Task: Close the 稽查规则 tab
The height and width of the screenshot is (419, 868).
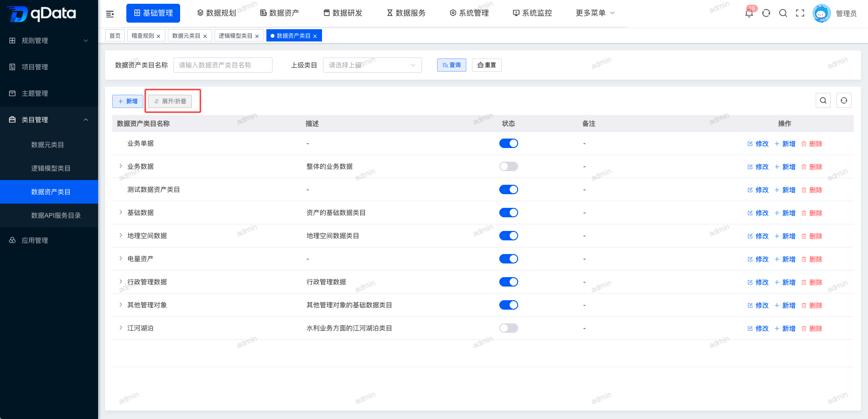Action: [158, 36]
